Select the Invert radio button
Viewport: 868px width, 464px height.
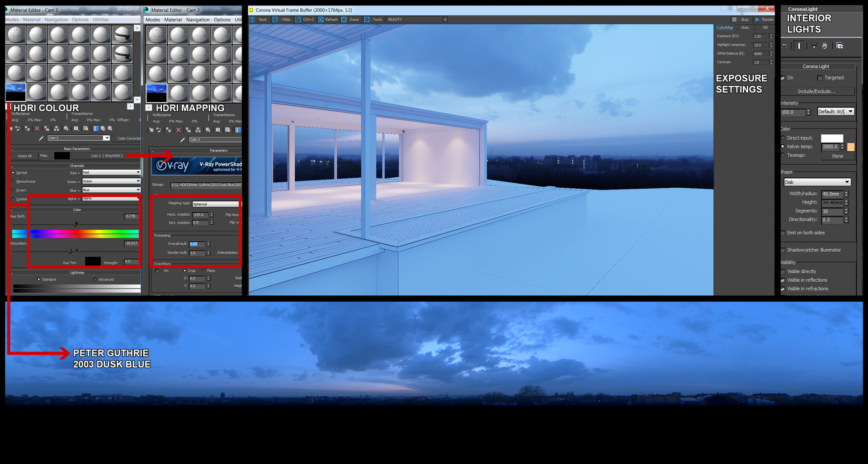tap(13, 190)
